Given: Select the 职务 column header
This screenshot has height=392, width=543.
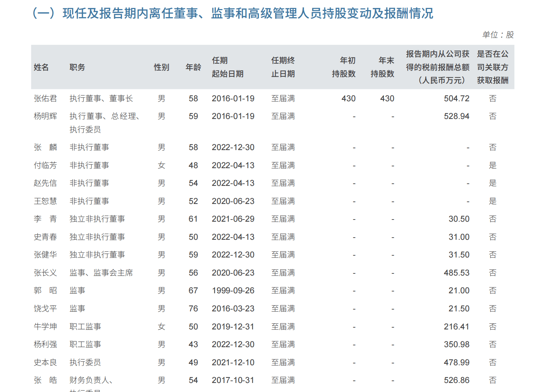Looking at the screenshot, I should click(77, 67).
